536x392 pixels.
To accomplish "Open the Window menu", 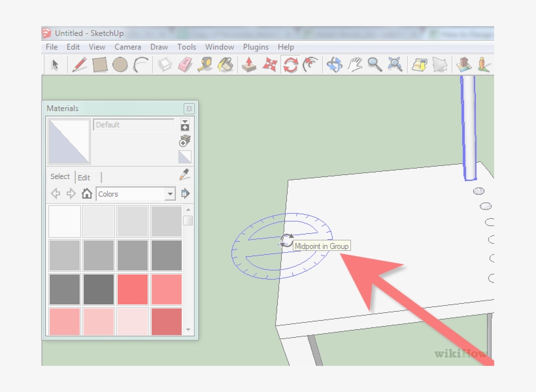I will click(x=220, y=47).
